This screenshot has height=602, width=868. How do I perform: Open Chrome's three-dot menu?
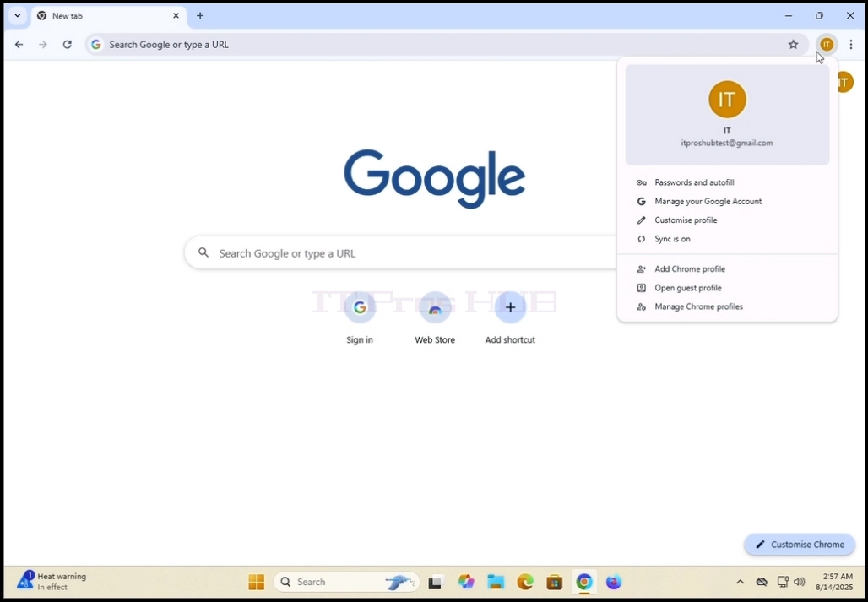[851, 44]
